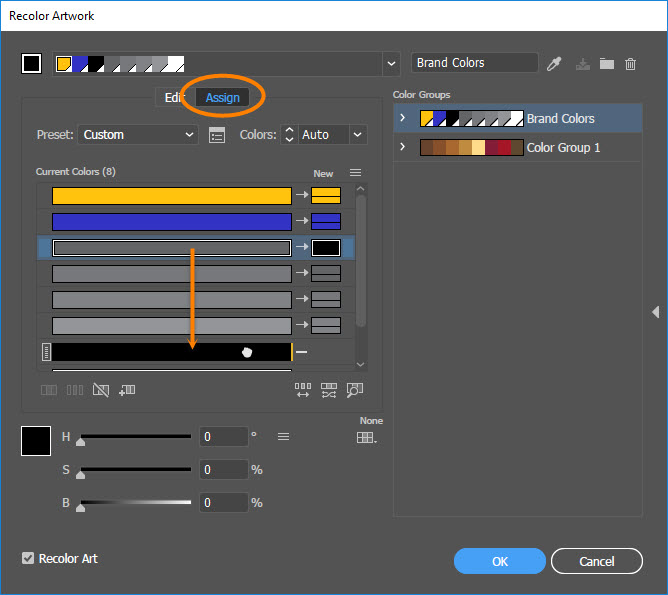The image size is (668, 595).
Task: Click the H value input field
Action: coord(224,437)
